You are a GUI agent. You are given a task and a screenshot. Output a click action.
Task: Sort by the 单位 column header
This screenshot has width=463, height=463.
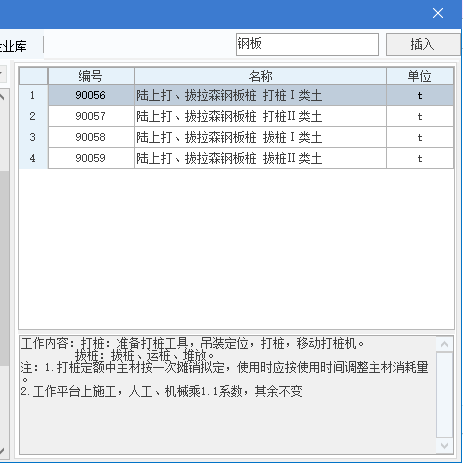pyautogui.click(x=420, y=76)
